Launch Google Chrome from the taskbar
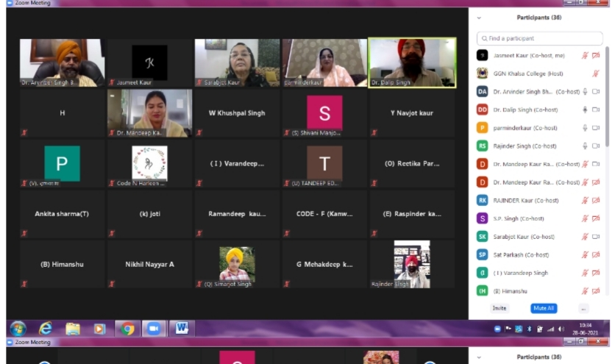 tap(127, 329)
